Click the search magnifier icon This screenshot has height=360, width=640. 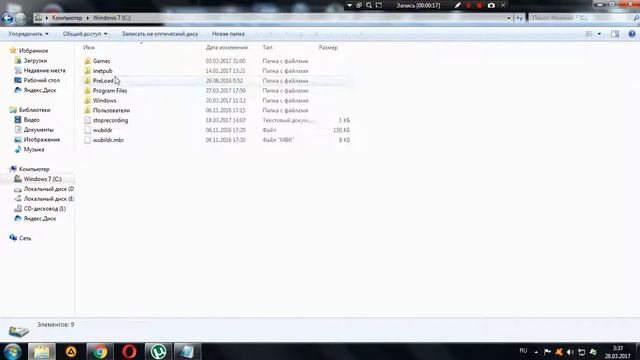(636, 18)
